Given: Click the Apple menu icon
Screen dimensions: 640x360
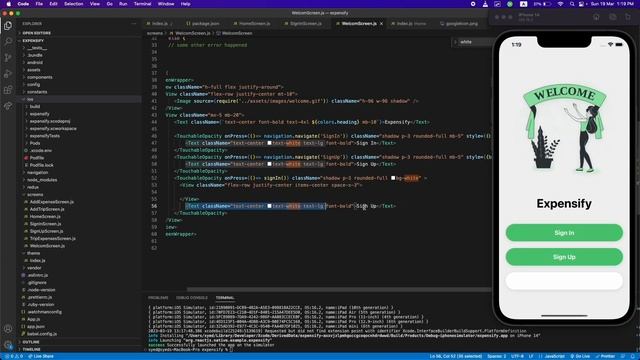Looking at the screenshot, I should (x=8, y=4).
